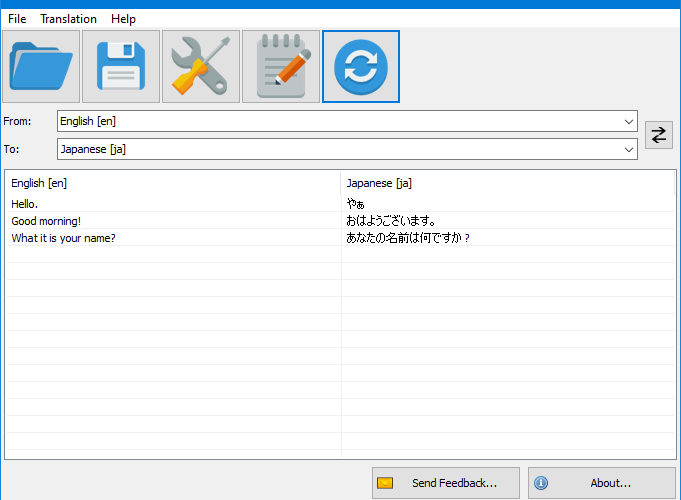
Task: Click the envelope icon on Send Feedback
Action: (x=385, y=483)
